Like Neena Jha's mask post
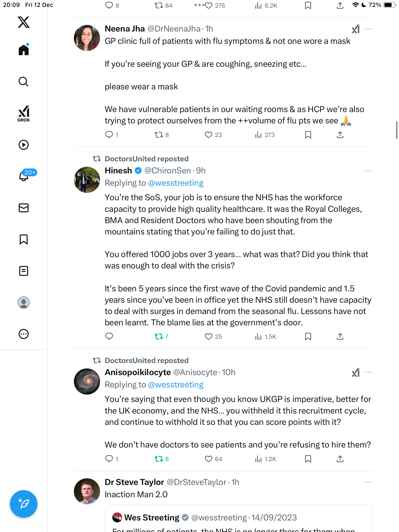 pos(209,135)
